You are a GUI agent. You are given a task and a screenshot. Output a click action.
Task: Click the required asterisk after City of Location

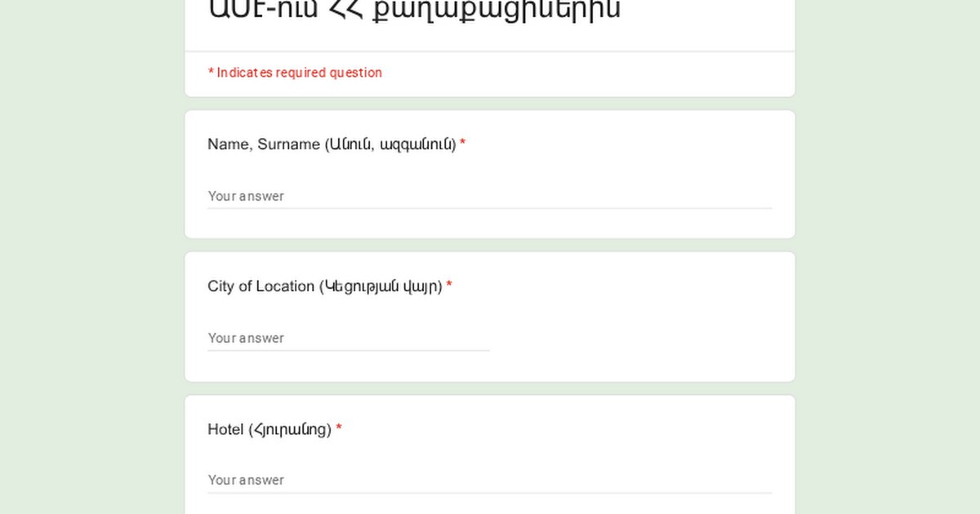449,286
